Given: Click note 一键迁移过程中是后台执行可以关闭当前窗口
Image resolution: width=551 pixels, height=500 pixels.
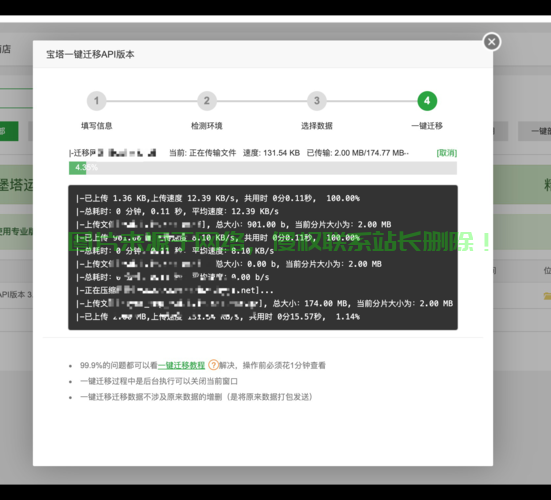Looking at the screenshot, I should tap(159, 381).
